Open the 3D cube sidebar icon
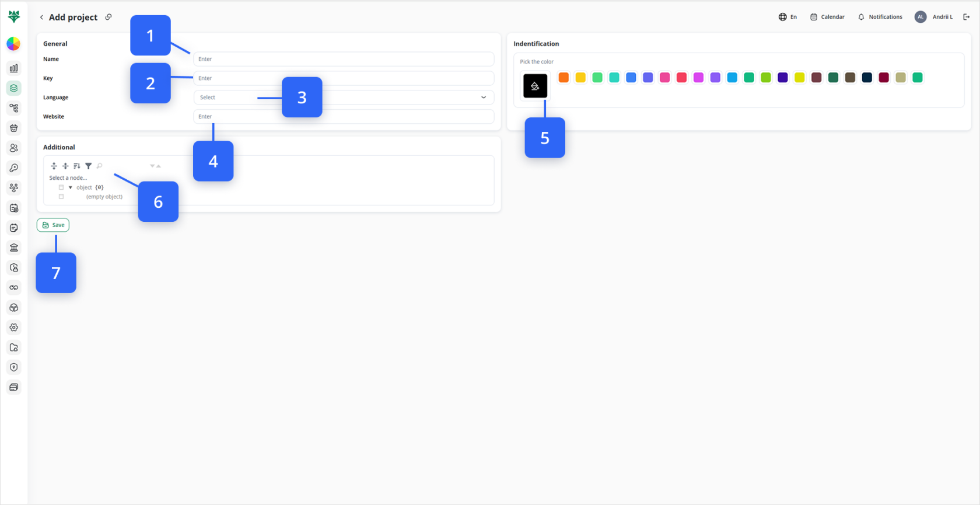Screen dimensions: 980x505 [14, 308]
